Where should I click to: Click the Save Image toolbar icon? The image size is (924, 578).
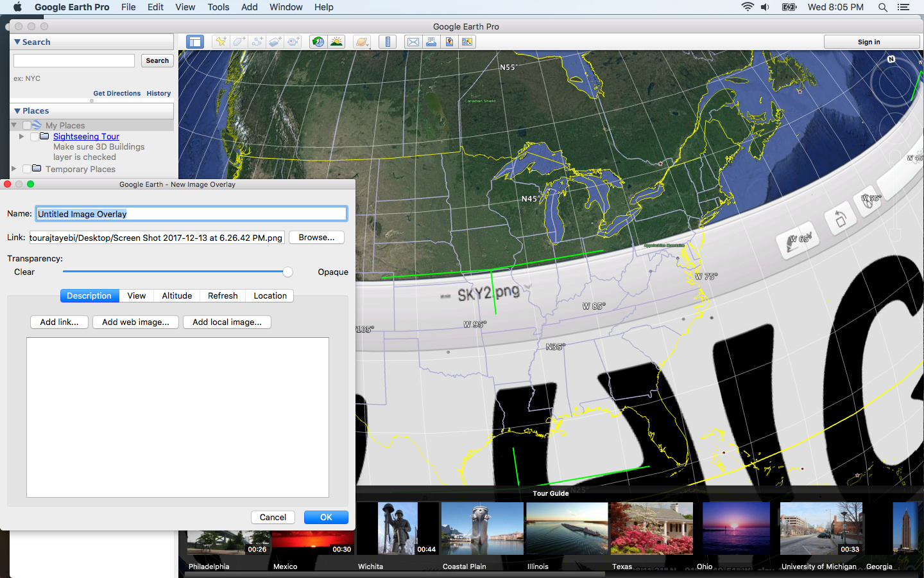coord(449,42)
